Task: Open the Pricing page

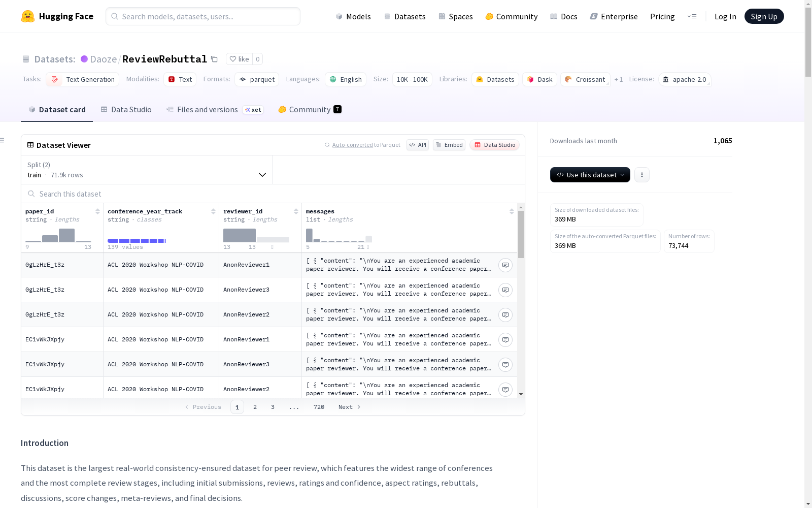Action: (662, 16)
